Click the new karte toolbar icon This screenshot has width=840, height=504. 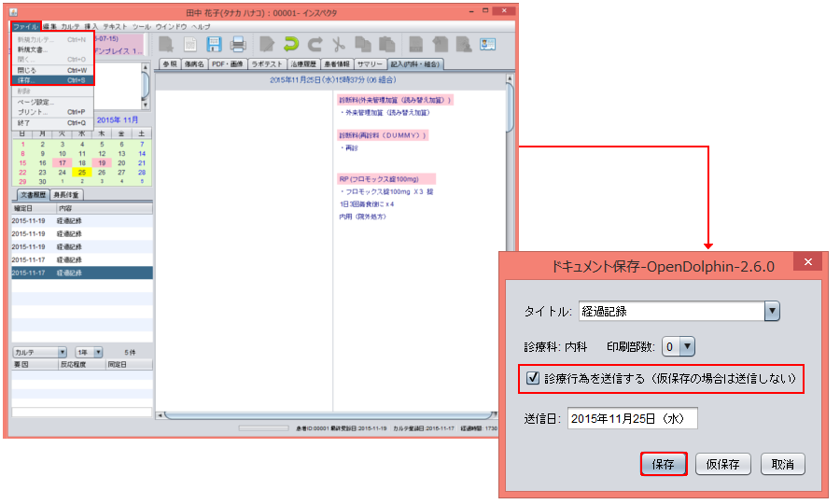(x=166, y=45)
